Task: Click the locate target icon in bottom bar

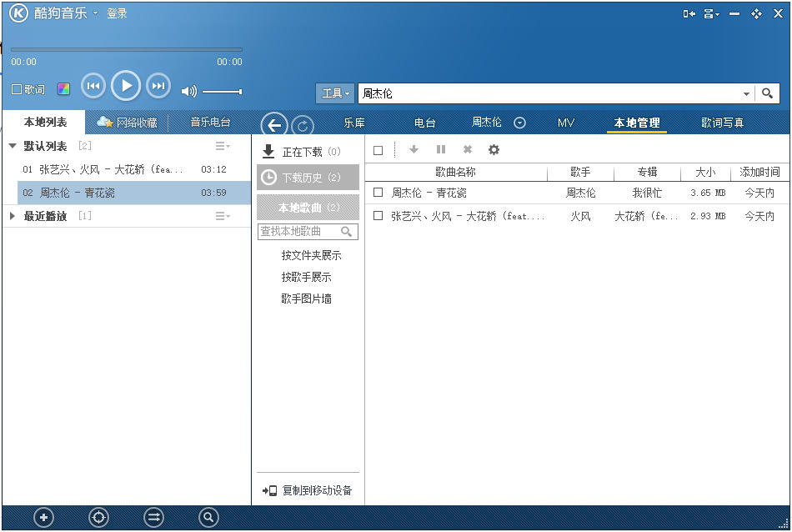Action: tap(98, 517)
